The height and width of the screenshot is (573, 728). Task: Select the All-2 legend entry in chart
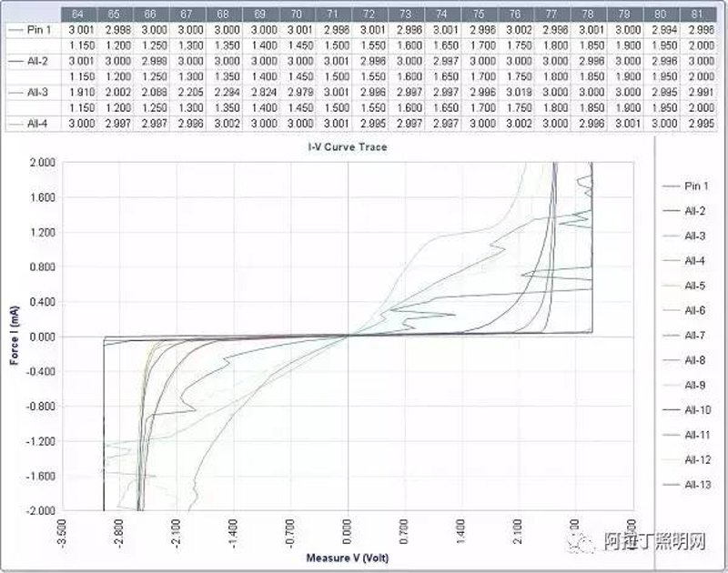click(683, 211)
